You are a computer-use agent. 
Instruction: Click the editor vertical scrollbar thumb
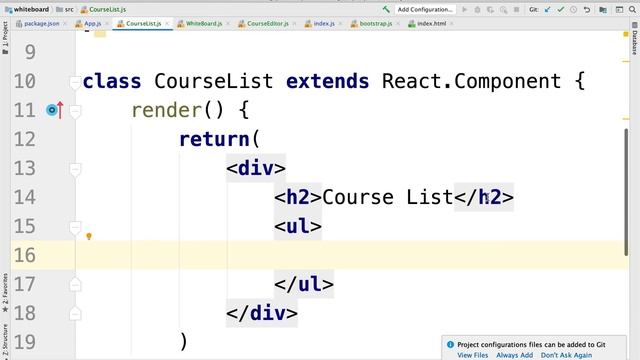[626, 192]
